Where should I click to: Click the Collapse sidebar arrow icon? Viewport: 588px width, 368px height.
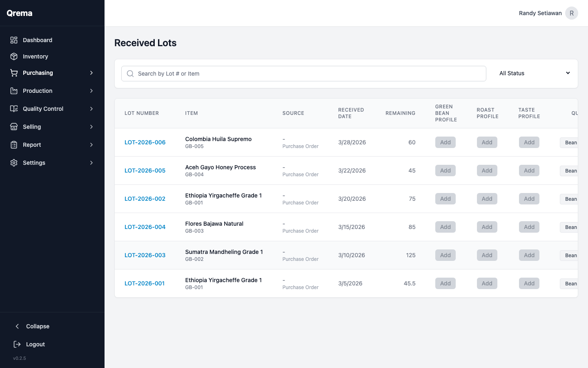pyautogui.click(x=17, y=326)
